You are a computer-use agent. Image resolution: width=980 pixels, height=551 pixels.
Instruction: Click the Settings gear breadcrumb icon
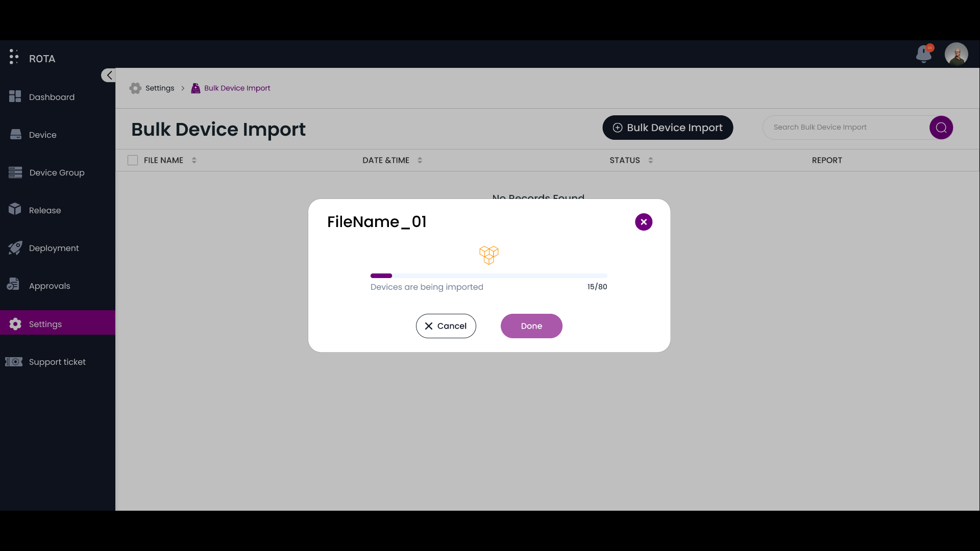[135, 88]
